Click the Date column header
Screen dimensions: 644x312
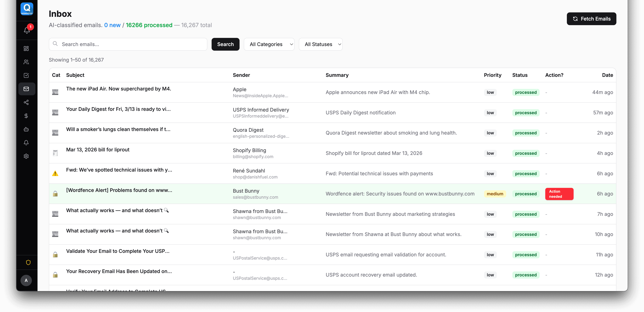[607, 75]
